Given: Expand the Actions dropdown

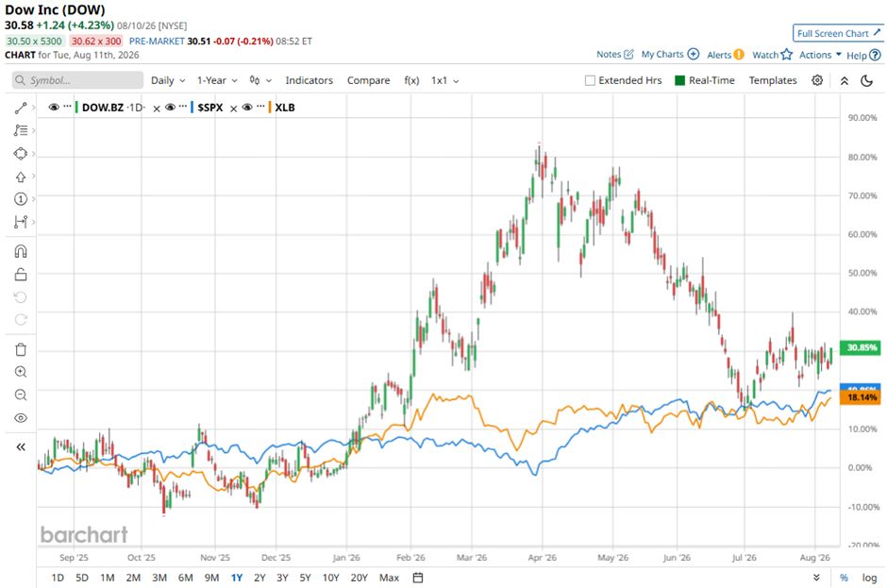Looking at the screenshot, I should click(x=820, y=55).
